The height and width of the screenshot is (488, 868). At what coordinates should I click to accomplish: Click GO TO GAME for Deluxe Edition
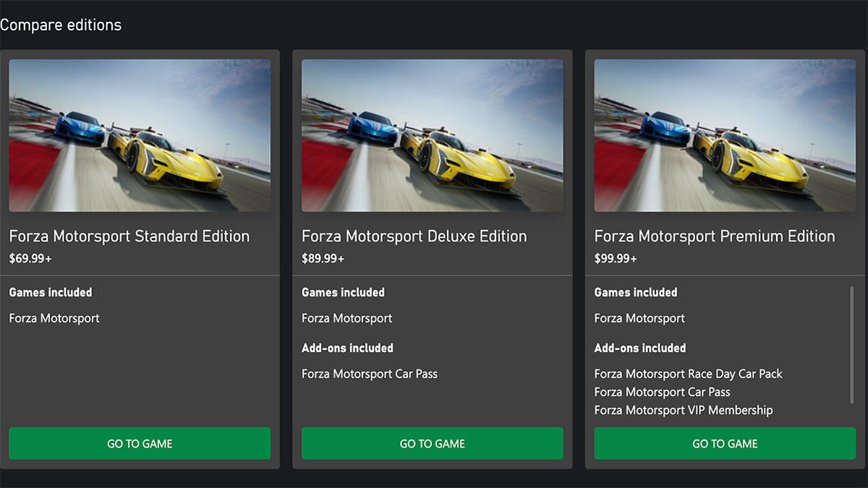[432, 443]
